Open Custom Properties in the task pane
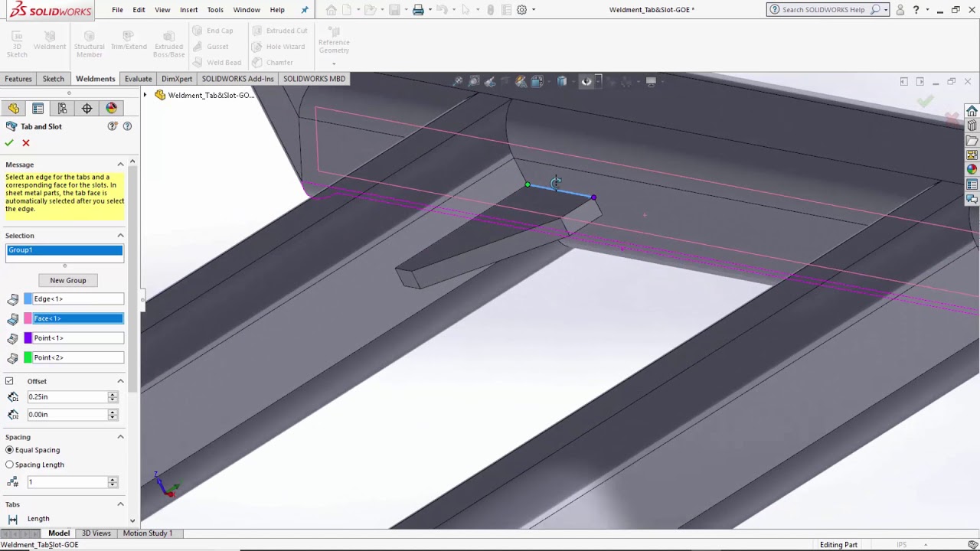The width and height of the screenshot is (980, 551). pos(972,184)
